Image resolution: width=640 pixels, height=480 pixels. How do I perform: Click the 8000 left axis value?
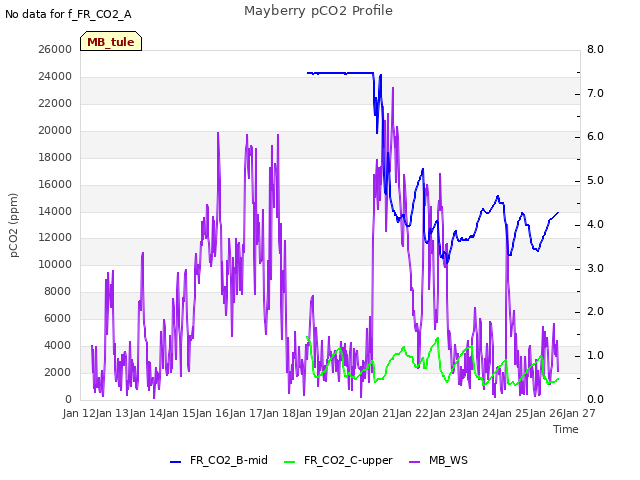point(58,291)
